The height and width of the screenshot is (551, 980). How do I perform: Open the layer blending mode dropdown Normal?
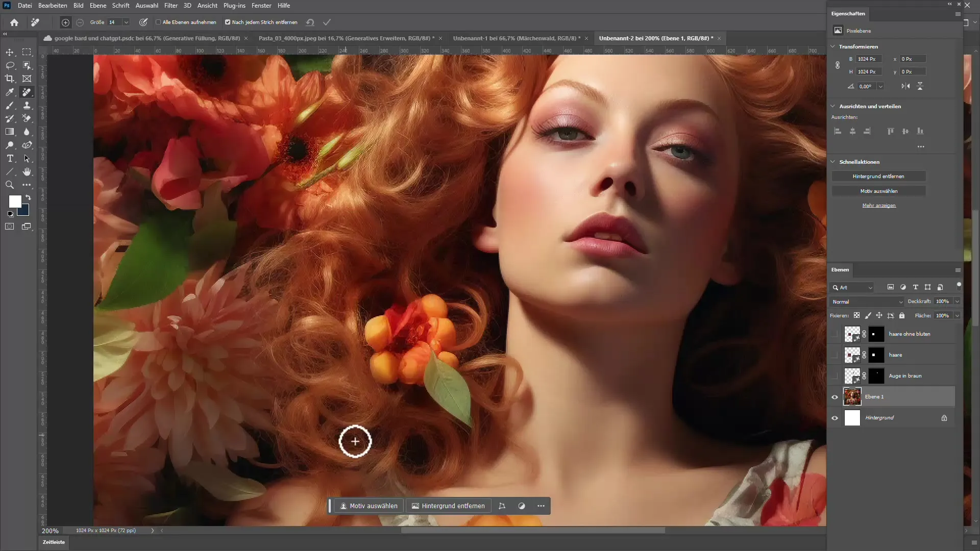coord(865,302)
